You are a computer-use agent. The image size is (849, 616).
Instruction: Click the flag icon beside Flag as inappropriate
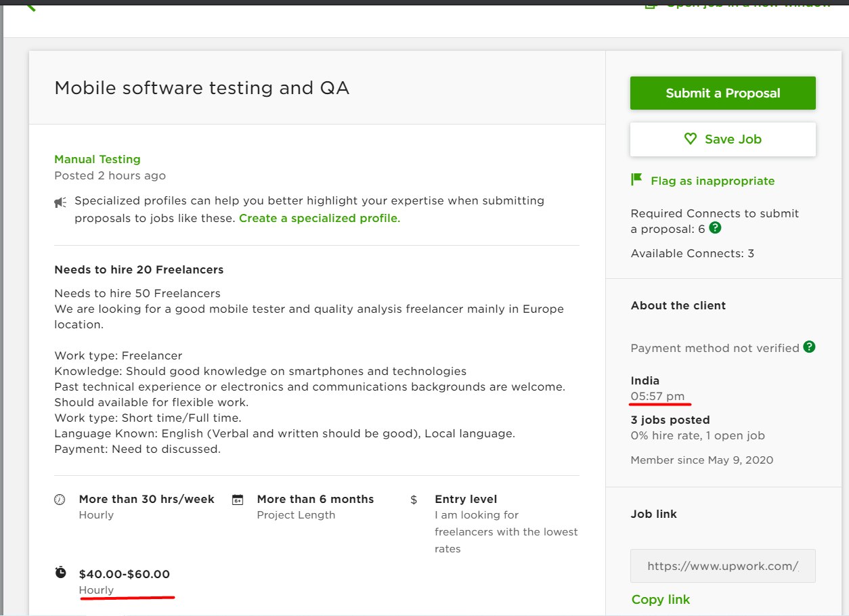[x=636, y=180]
